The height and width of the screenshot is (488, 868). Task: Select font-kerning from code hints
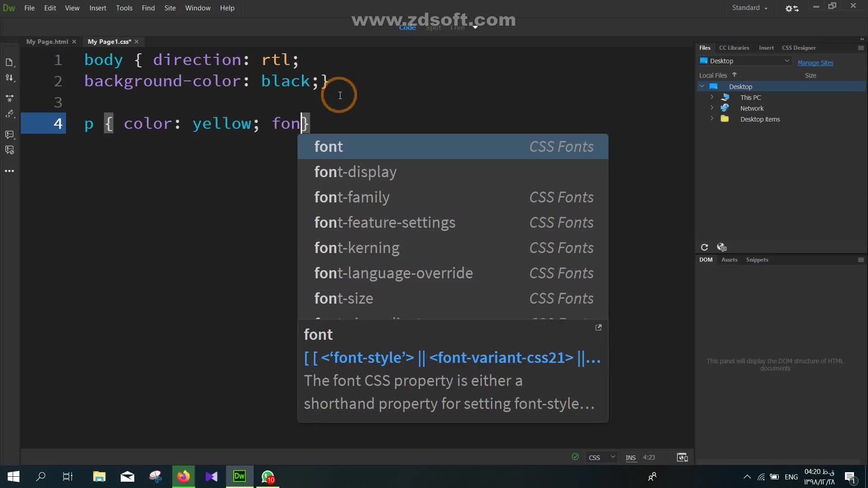[453, 248]
